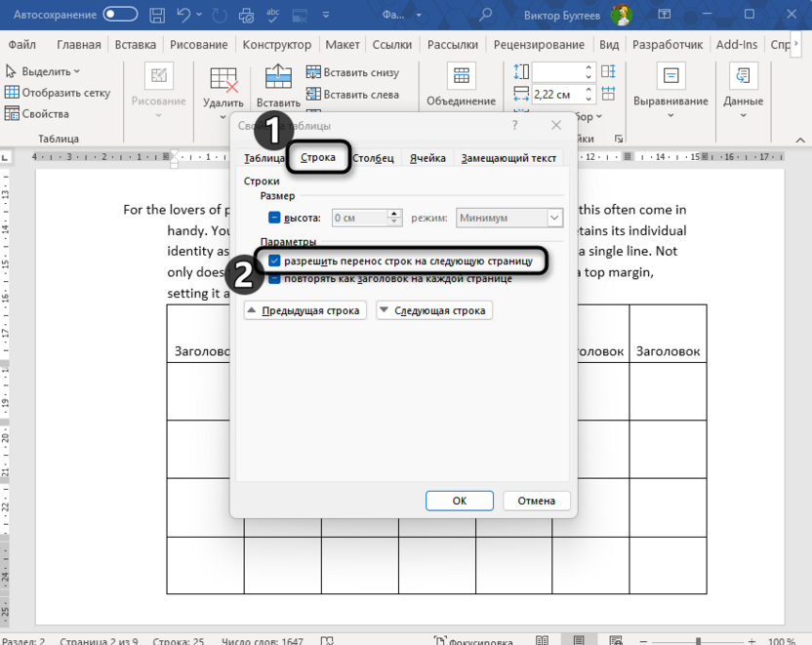Screen dimensions: 812x645
Task: Click the Следующая строка button
Action: pyautogui.click(x=434, y=310)
